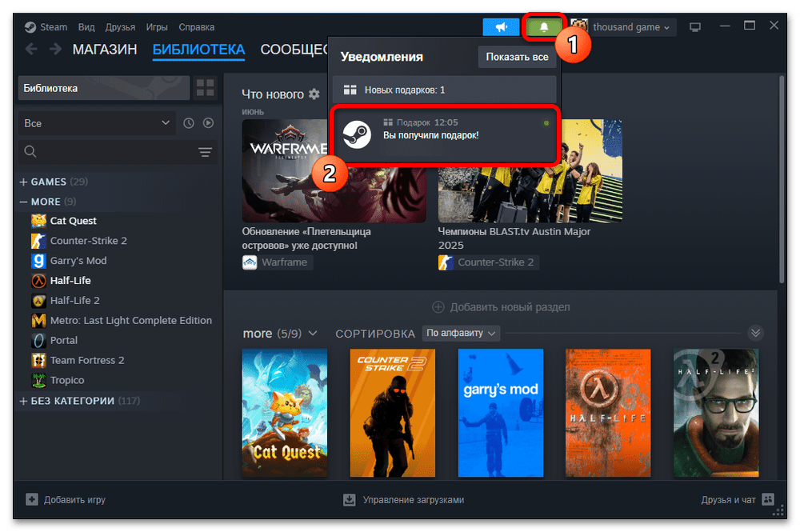
Task: Click the Metro Last Light sidebar icon
Action: (x=38, y=320)
